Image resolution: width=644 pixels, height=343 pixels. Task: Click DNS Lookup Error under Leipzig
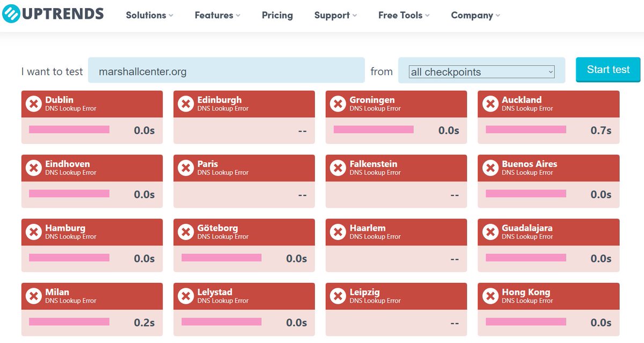pyautogui.click(x=375, y=301)
